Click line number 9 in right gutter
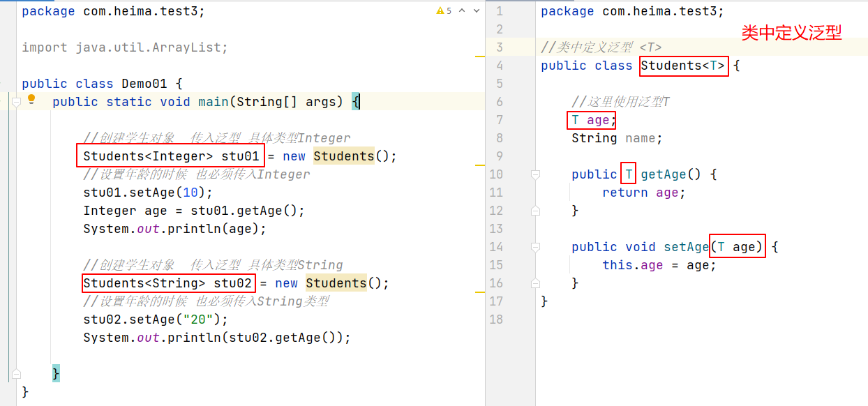 499,156
